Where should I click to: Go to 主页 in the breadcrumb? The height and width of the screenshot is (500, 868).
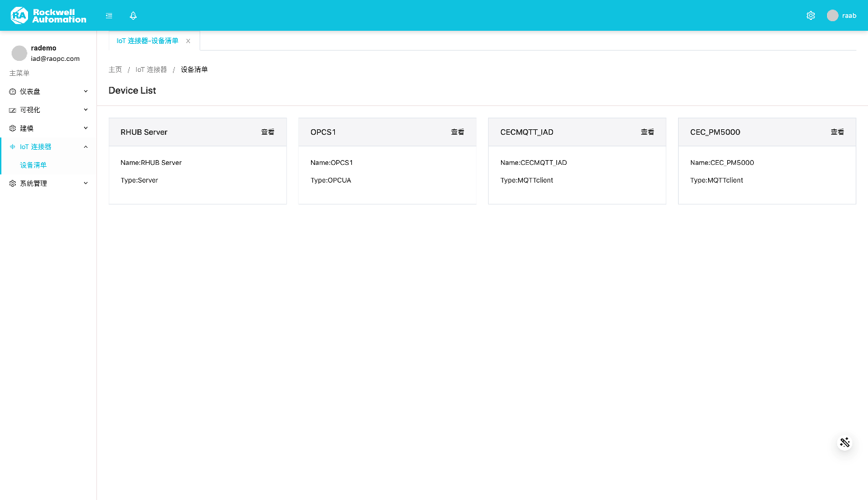115,70
